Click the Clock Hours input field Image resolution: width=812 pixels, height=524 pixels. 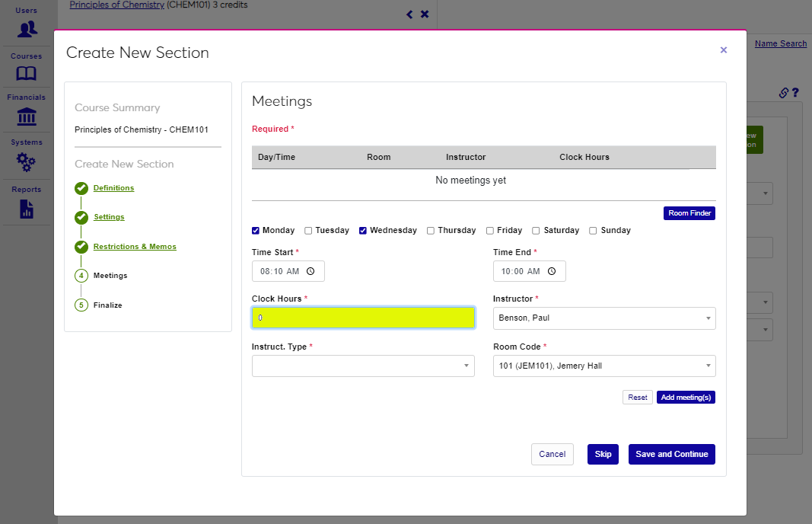[363, 318]
